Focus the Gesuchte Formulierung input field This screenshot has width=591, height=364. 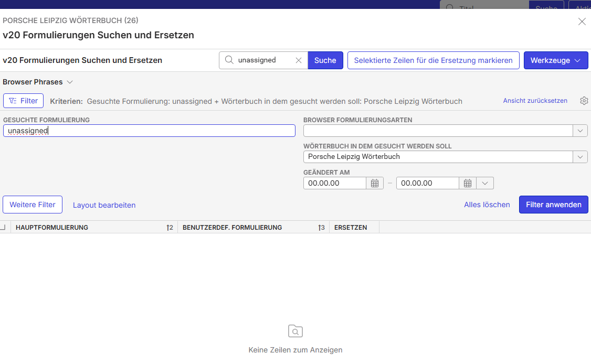click(x=149, y=131)
